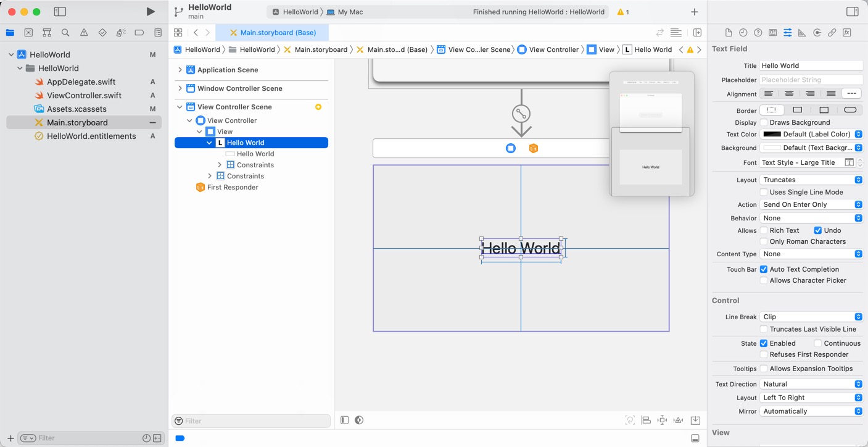Screen dimensions: 868x447
Task: Toggle the navigator sidebar button
Action: pyautogui.click(x=60, y=12)
